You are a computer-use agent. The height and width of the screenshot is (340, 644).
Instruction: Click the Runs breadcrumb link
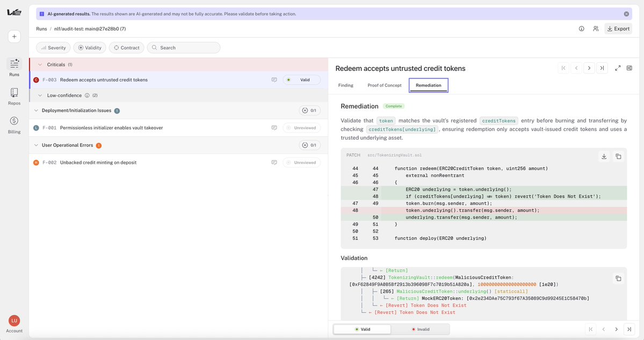(x=41, y=29)
